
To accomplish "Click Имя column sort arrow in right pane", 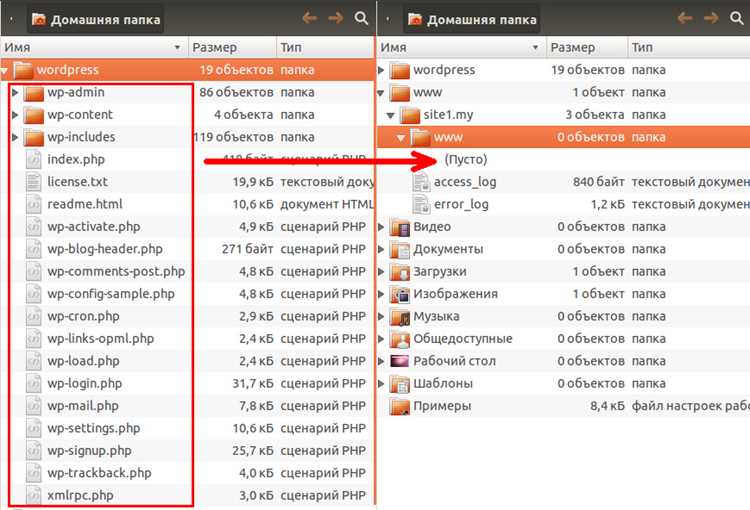I will pos(535,47).
